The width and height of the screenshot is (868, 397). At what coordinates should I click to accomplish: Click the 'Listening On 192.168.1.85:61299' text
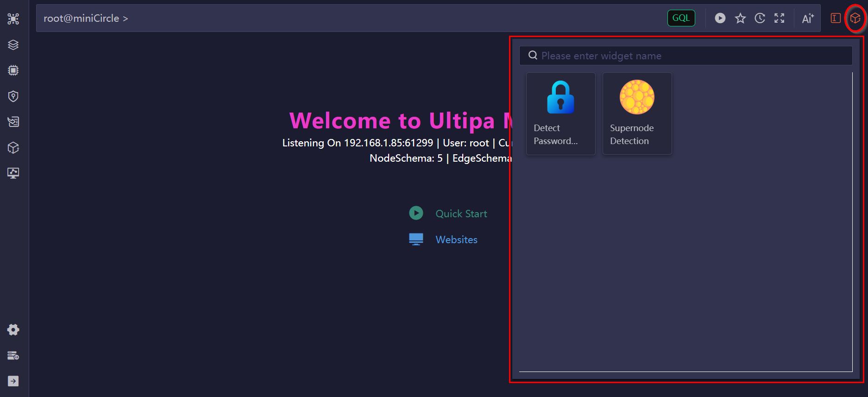pos(358,143)
